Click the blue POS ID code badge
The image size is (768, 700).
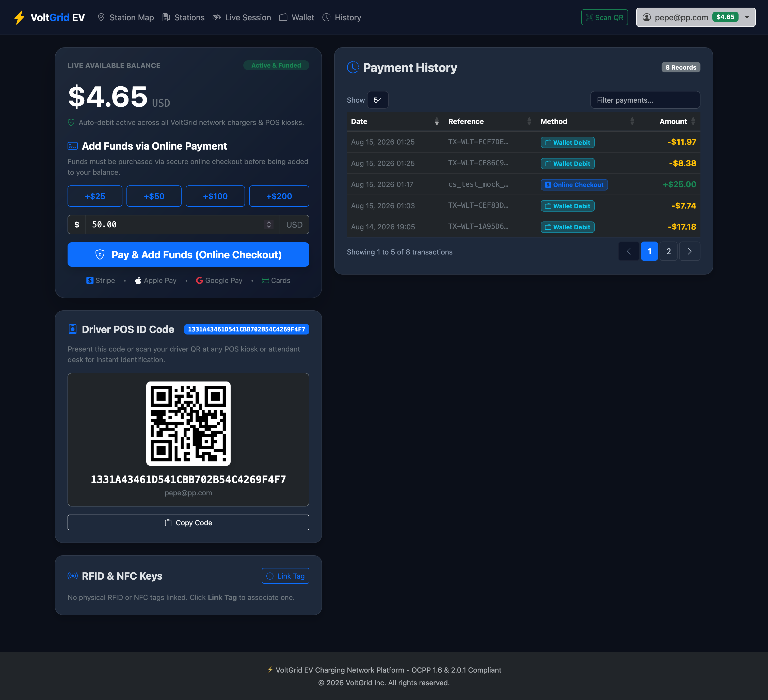(246, 329)
